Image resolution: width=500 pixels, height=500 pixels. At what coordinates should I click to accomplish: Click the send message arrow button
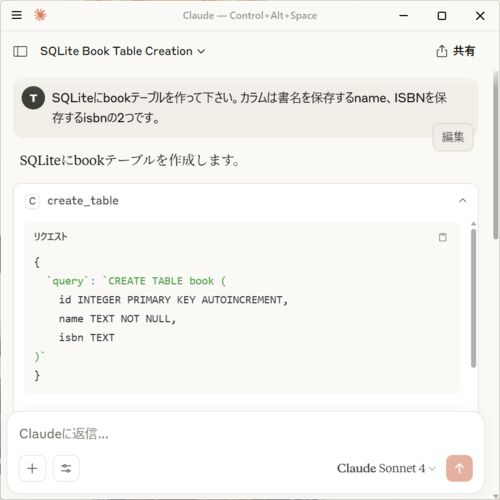(x=459, y=468)
